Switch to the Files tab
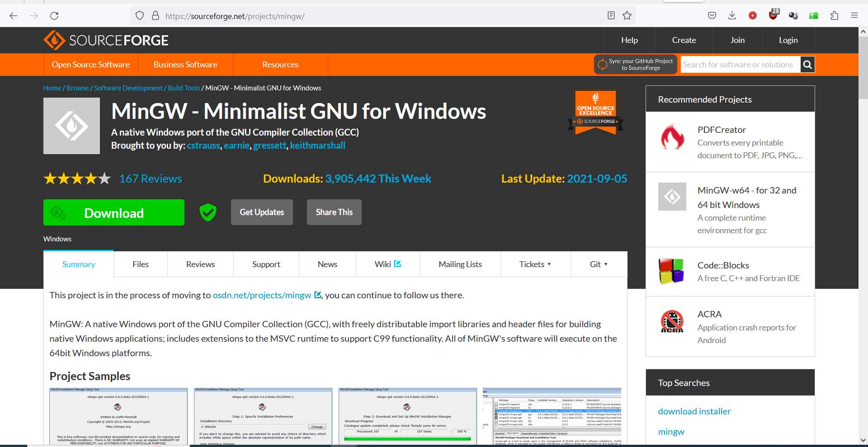This screenshot has width=868, height=447. [x=140, y=264]
